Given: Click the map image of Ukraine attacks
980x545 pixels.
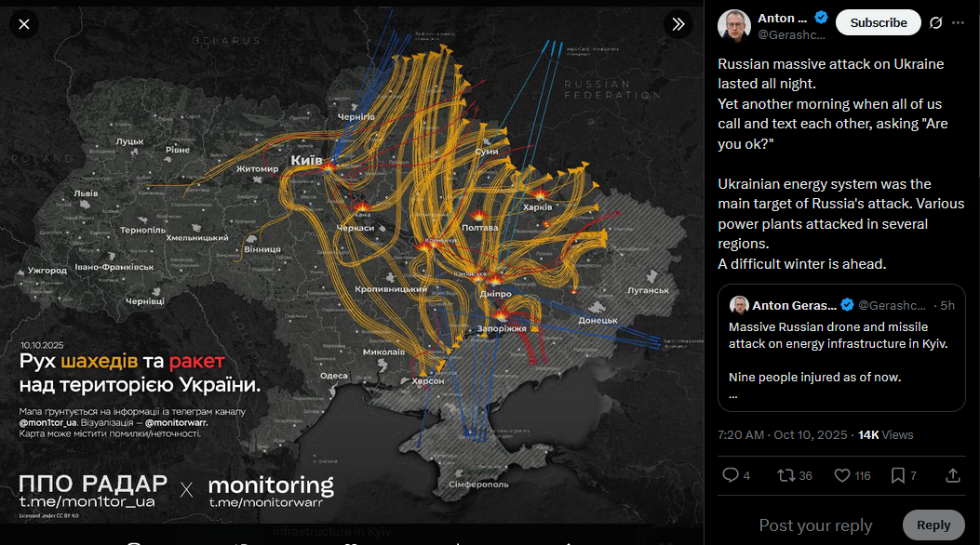Looking at the screenshot, I should pos(352,265).
